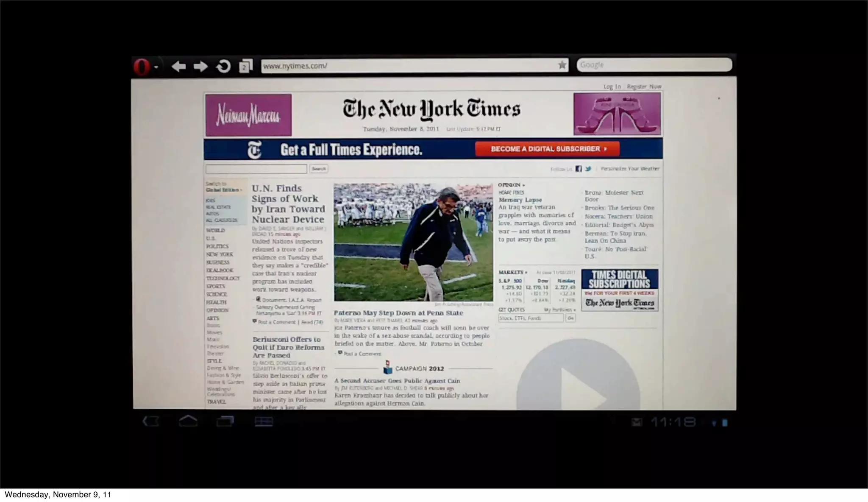This screenshot has width=868, height=502.
Task: Expand the Opera menu dropdown arrow
Action: coord(156,67)
